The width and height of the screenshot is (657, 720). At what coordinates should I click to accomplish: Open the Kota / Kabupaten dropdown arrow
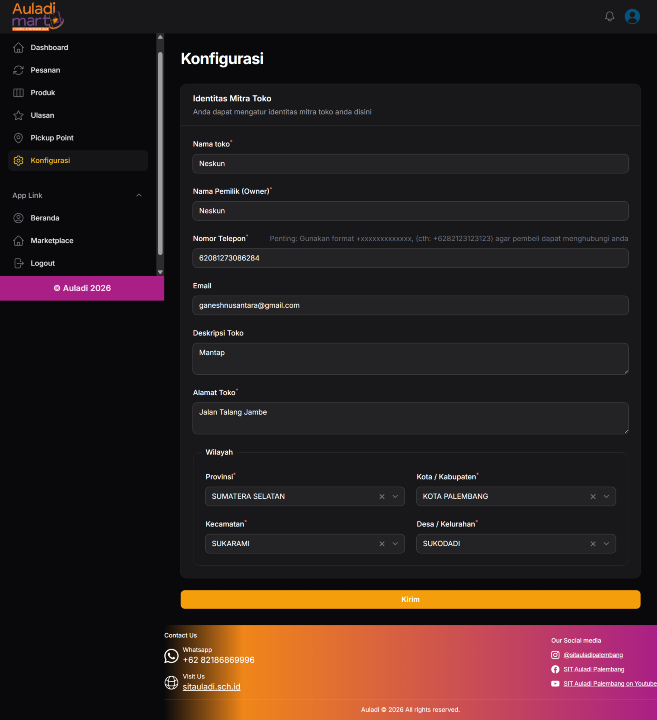tap(606, 496)
